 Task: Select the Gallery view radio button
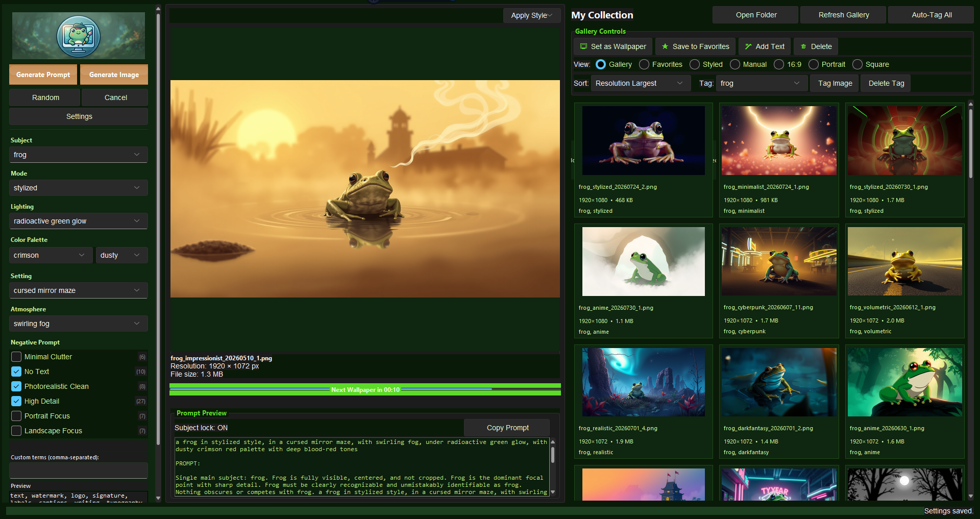[601, 64]
